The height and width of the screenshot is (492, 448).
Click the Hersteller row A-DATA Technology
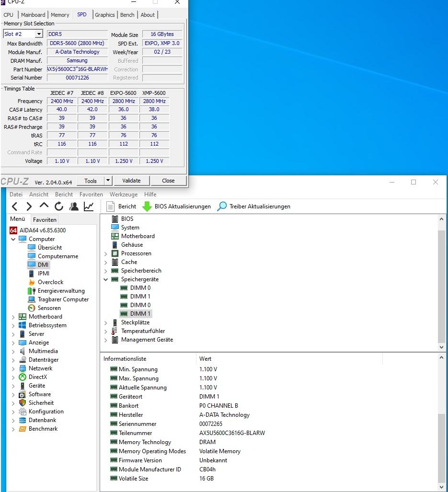pos(224,415)
